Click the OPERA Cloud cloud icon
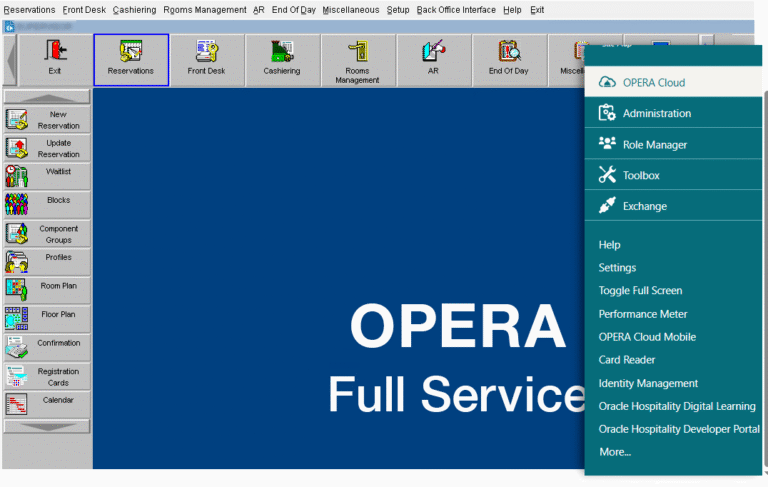The height and width of the screenshot is (487, 768). (607, 82)
